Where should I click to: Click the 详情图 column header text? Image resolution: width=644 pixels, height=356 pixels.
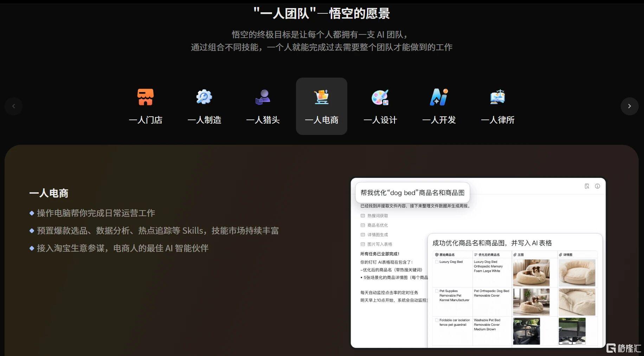pos(568,255)
